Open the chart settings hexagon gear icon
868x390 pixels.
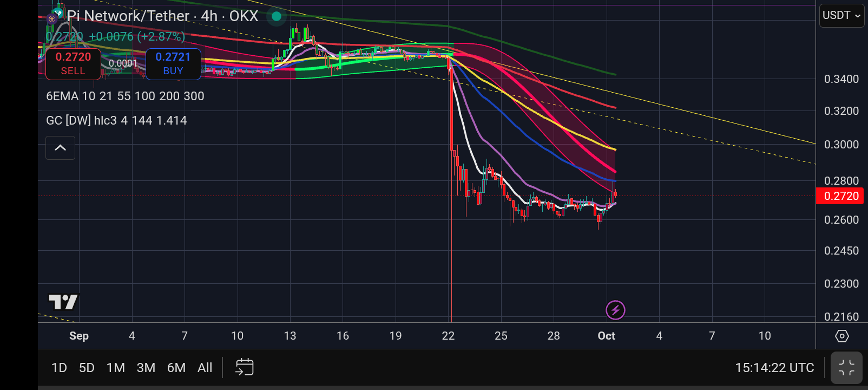tap(842, 336)
